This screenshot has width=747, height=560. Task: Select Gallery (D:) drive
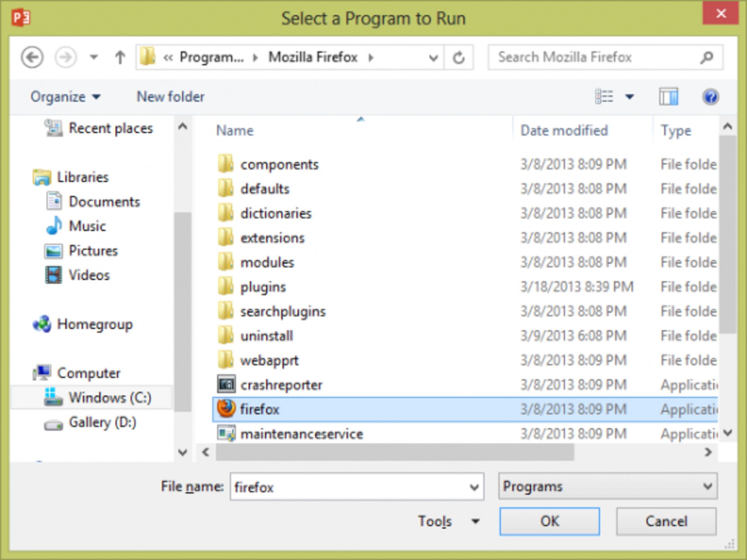[91, 422]
